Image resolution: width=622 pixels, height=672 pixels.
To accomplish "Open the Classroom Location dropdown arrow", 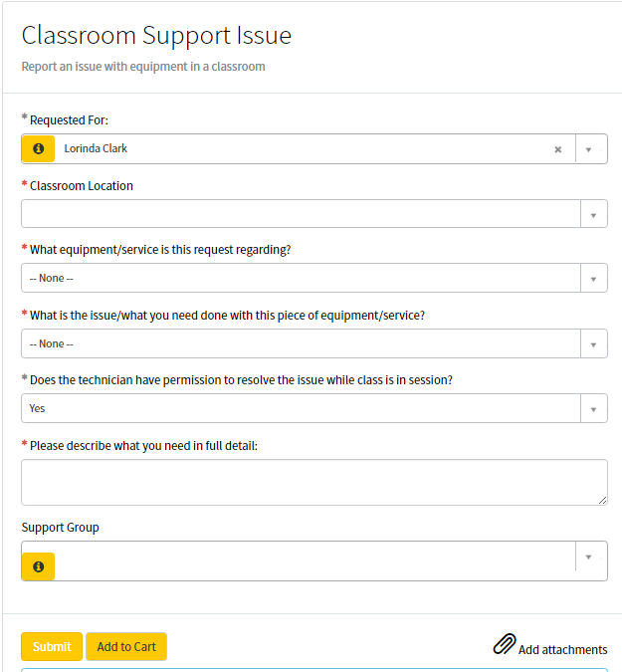I will [594, 214].
